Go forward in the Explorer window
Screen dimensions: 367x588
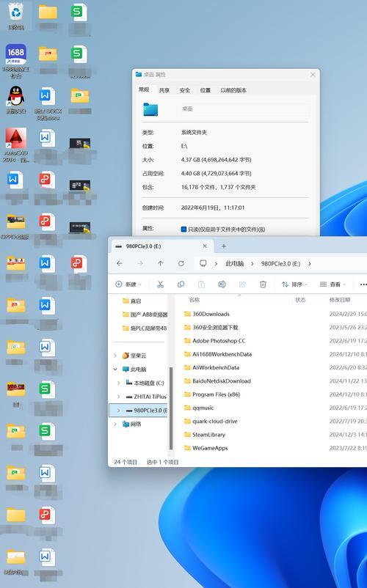pyautogui.click(x=140, y=264)
